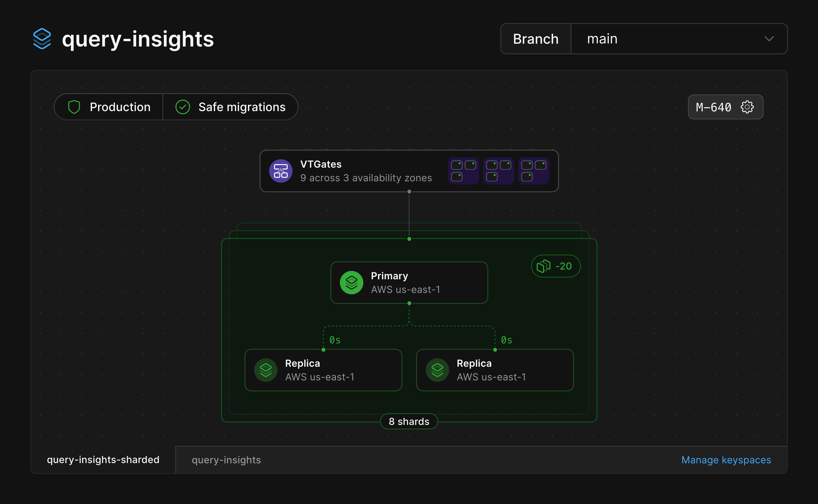Click the purple VTGates icon
818x504 pixels.
[x=281, y=171]
